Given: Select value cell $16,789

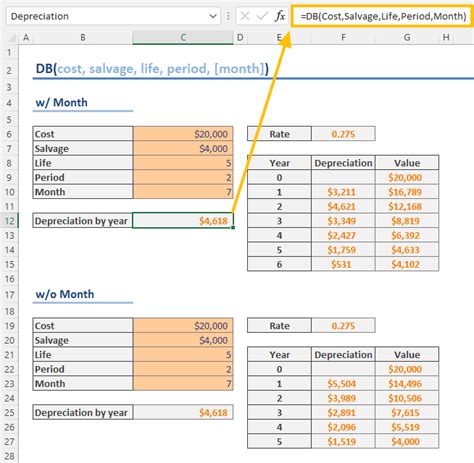Looking at the screenshot, I should (407, 192).
